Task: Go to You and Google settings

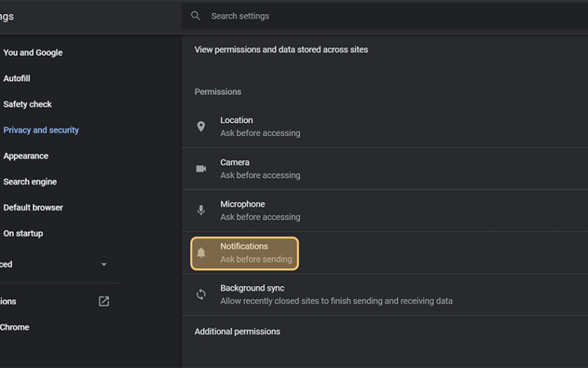Action: pyautogui.click(x=33, y=52)
